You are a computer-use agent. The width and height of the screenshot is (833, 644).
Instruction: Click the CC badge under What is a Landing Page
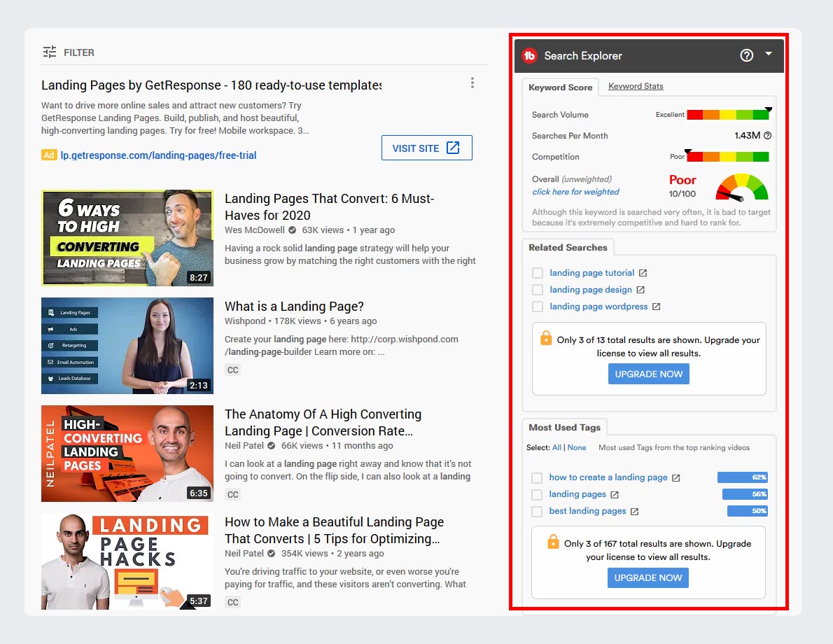[232, 370]
